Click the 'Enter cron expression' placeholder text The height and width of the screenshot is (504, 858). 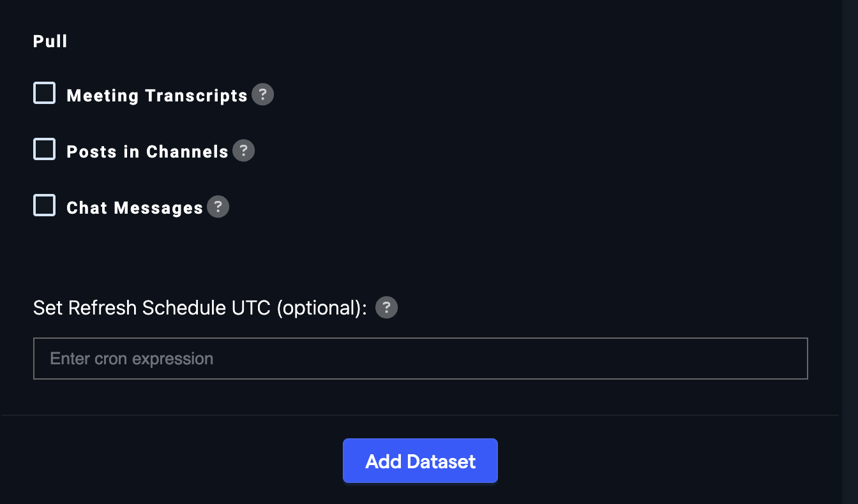click(132, 359)
